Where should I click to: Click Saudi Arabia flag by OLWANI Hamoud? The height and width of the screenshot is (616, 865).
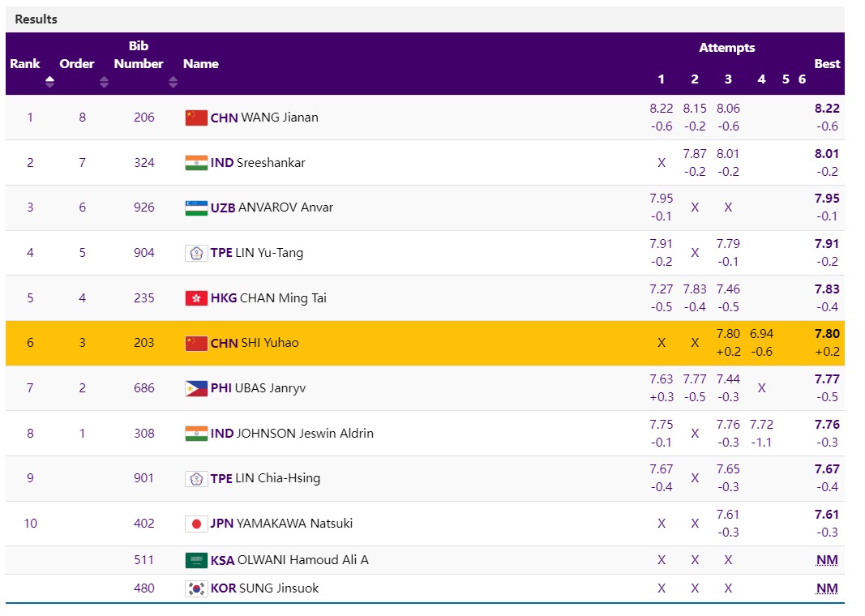[196, 560]
